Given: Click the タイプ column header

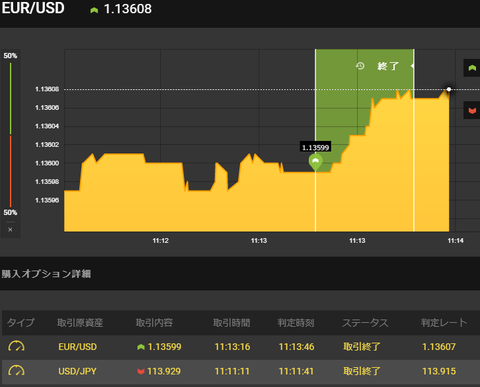Looking at the screenshot, I should point(21,322).
